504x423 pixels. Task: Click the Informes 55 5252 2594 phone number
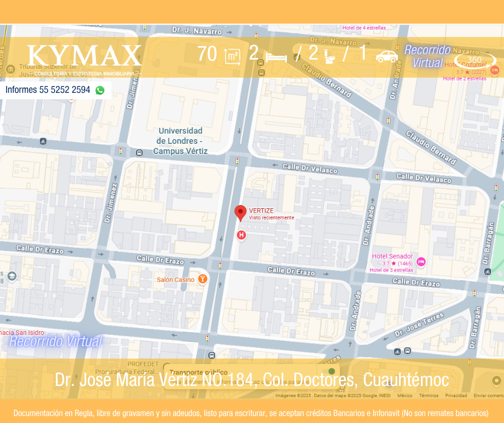(x=48, y=90)
